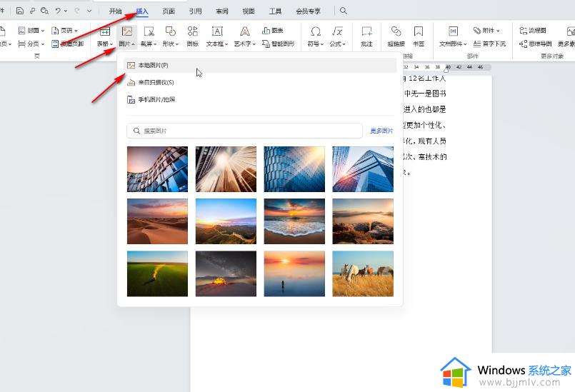Choose the green field path thumbnail
575x392 pixels.
pyautogui.click(x=157, y=273)
